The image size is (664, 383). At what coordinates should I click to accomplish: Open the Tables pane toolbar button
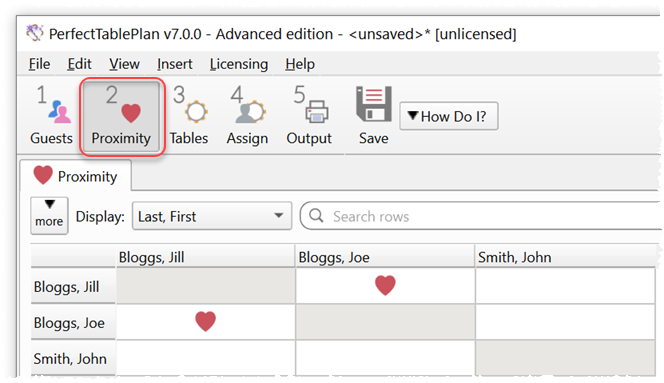tap(189, 115)
